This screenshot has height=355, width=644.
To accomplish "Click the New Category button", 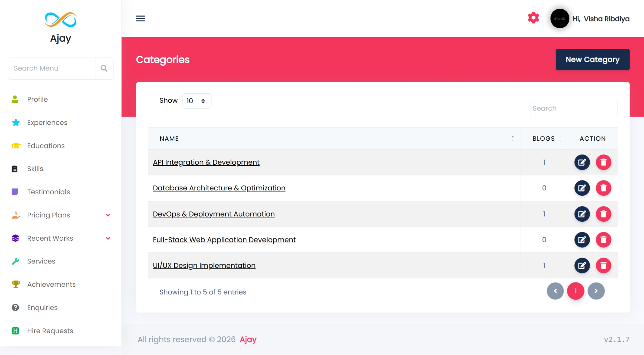I will tap(592, 59).
